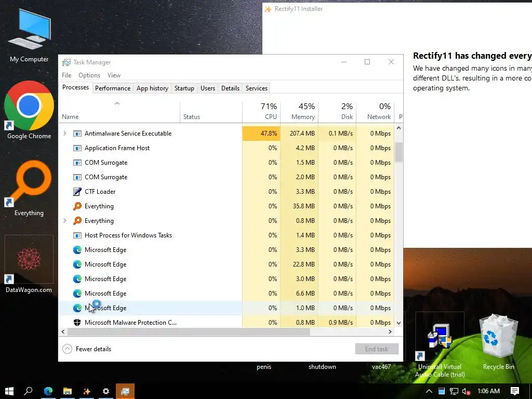Click the horizontal scrollbar thumb in Task Manager
Screen dimensions: 532x399
[188, 332]
